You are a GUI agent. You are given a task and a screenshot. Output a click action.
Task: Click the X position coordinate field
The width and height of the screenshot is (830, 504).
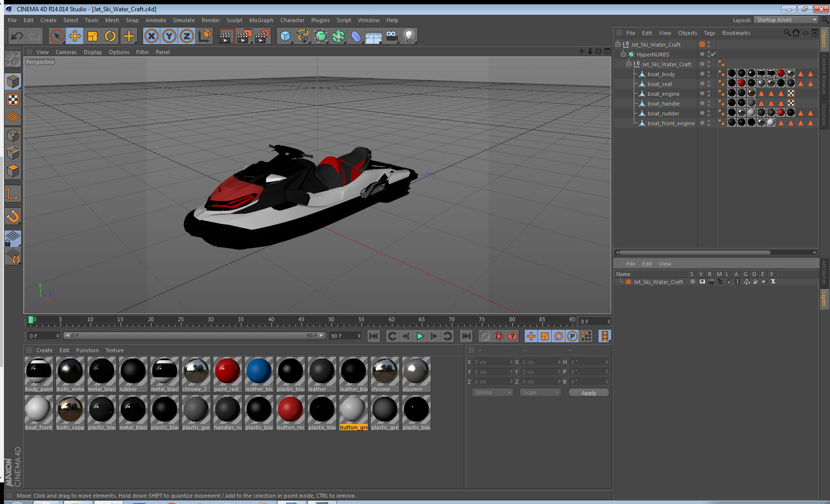pyautogui.click(x=493, y=362)
